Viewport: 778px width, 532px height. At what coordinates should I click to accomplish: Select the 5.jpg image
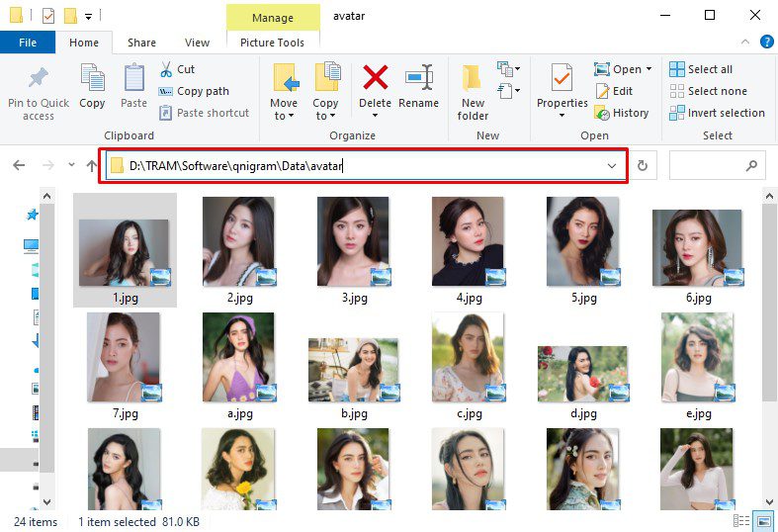pyautogui.click(x=583, y=250)
